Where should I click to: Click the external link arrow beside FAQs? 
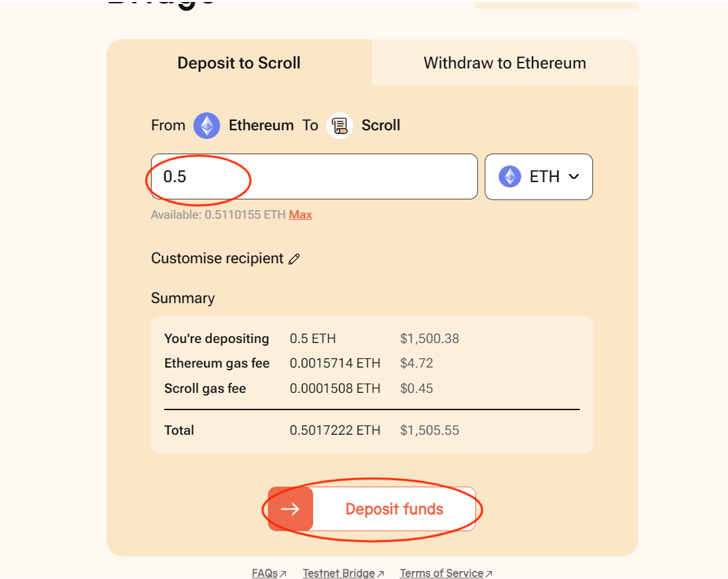[283, 574]
